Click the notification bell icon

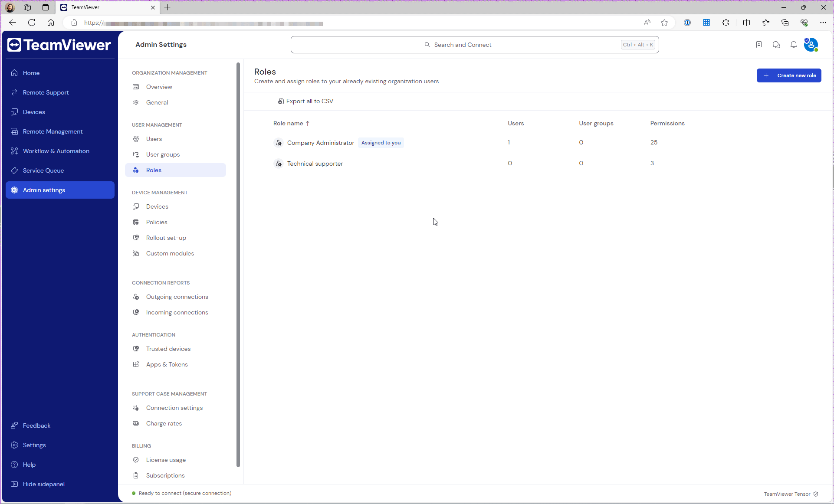coord(794,45)
